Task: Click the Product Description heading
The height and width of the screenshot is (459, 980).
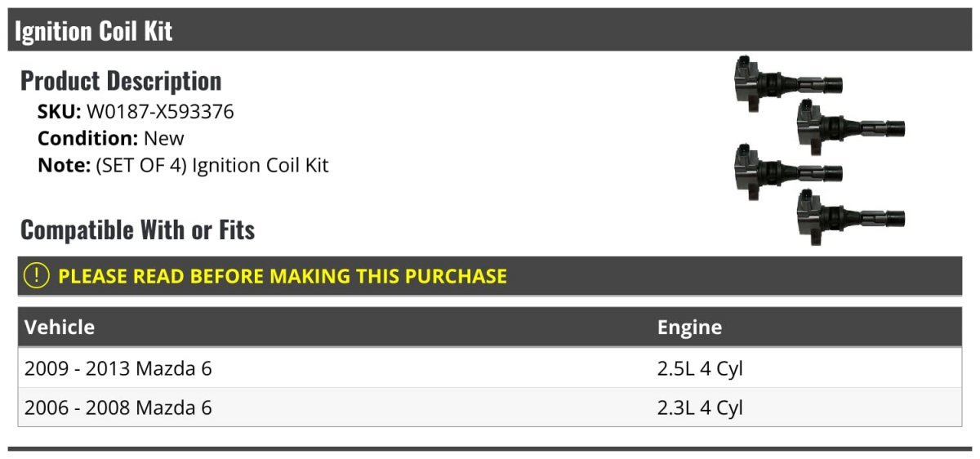Action: 121,81
